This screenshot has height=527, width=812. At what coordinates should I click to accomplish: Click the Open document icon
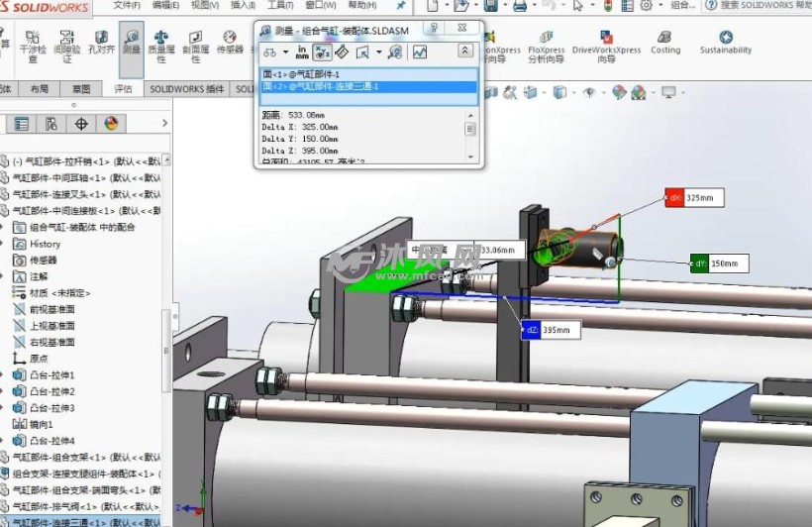[460, 6]
